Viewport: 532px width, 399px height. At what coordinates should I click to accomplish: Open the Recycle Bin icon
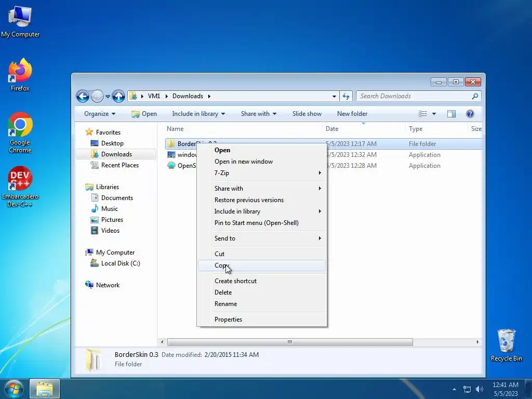(x=506, y=345)
